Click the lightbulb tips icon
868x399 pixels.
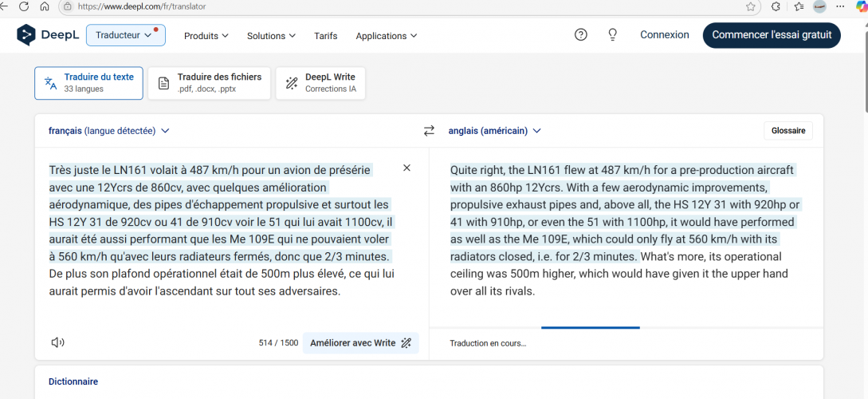point(612,35)
